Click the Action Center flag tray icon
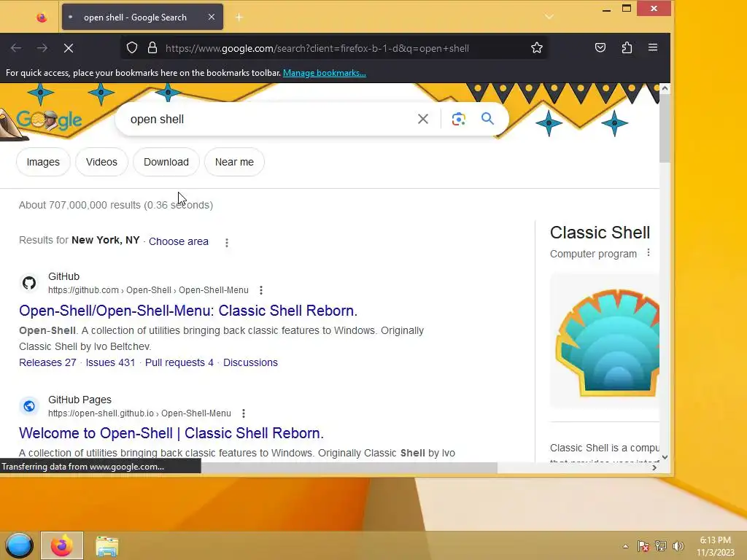This screenshot has width=747, height=560. pyautogui.click(x=643, y=545)
